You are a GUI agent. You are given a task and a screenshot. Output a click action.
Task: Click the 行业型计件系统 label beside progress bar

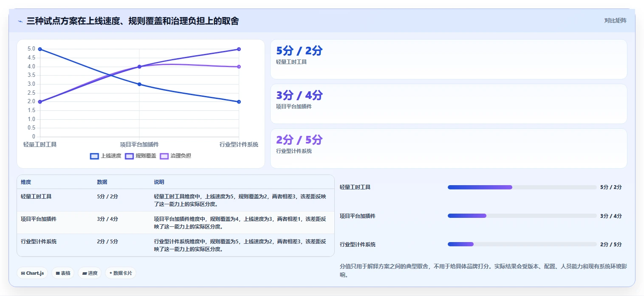[358, 245]
